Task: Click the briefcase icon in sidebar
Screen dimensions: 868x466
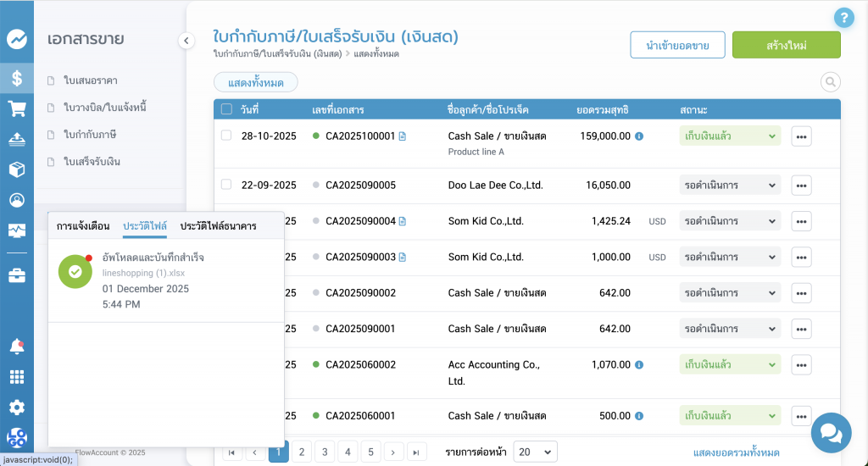Action: pyautogui.click(x=16, y=275)
